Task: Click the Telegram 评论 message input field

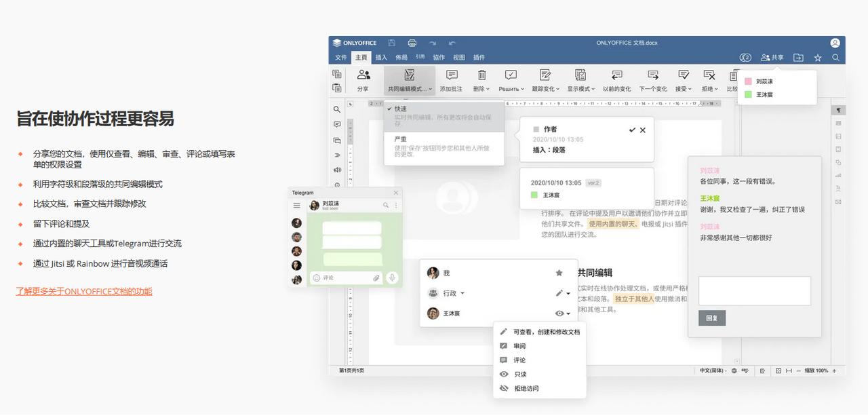Action: pyautogui.click(x=346, y=278)
